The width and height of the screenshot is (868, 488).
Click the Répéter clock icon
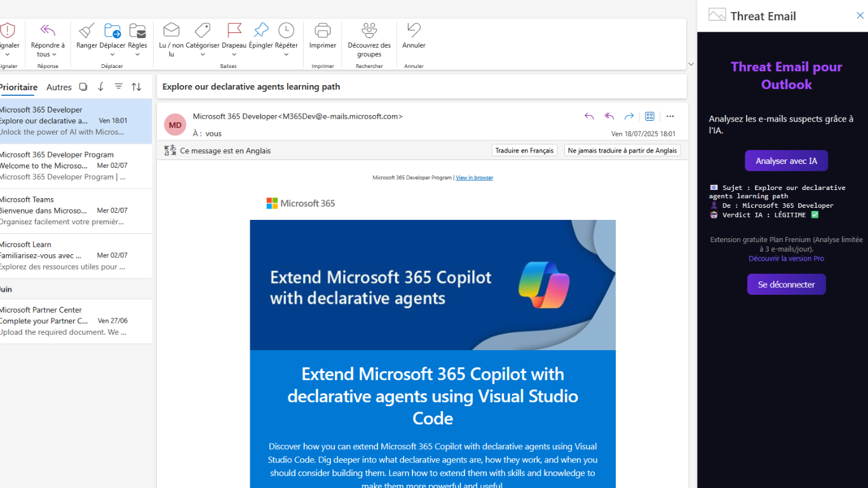pyautogui.click(x=287, y=30)
